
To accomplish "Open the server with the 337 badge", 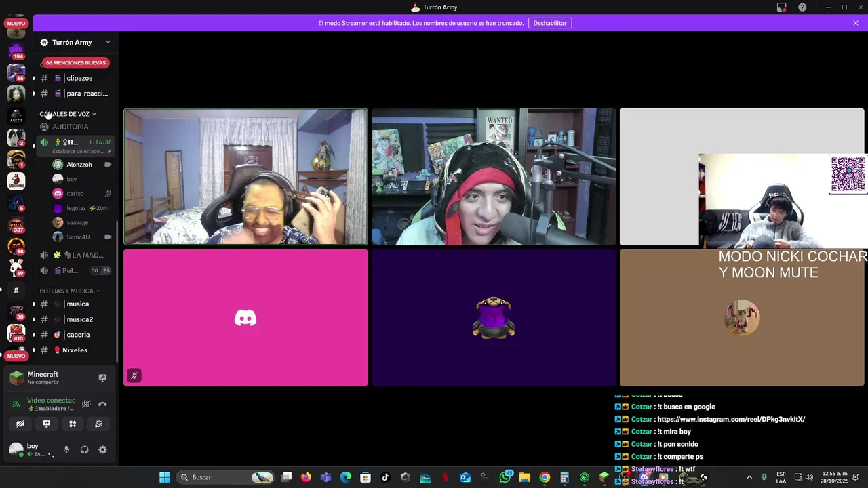I will point(16,224).
